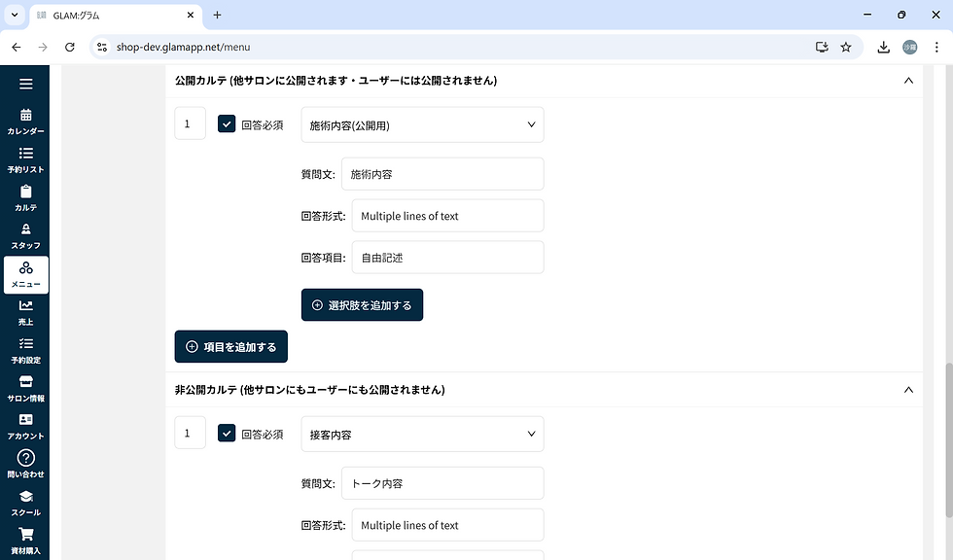Click the page vertical scrollbar thumb
Viewport: 953px width, 560px height.
(x=949, y=440)
